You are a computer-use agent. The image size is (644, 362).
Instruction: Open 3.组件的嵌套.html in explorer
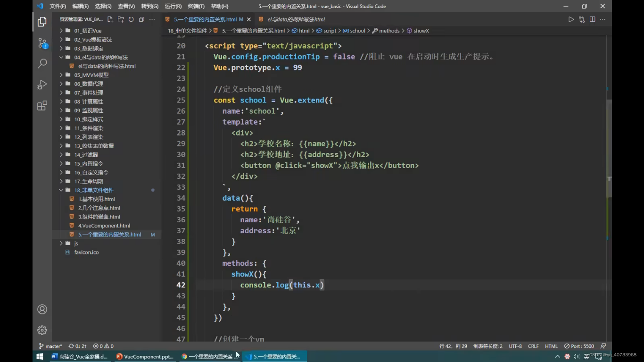(x=99, y=217)
